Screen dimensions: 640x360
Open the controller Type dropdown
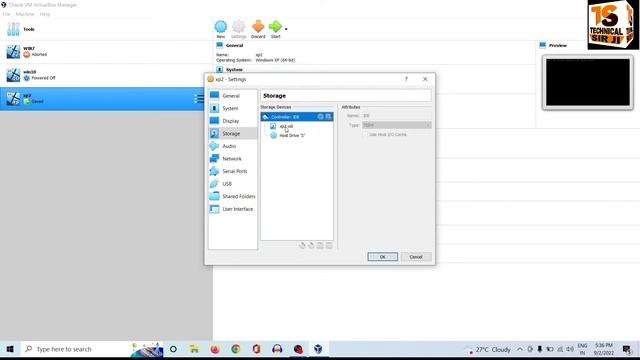[397, 125]
